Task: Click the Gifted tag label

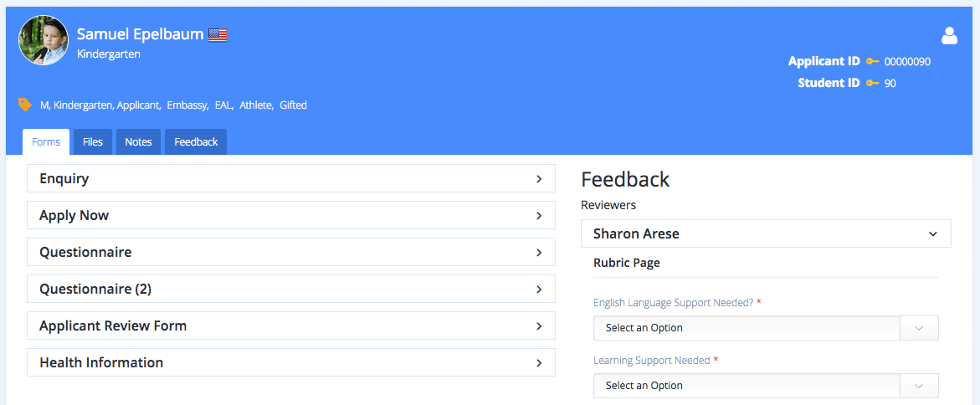Action: point(293,105)
